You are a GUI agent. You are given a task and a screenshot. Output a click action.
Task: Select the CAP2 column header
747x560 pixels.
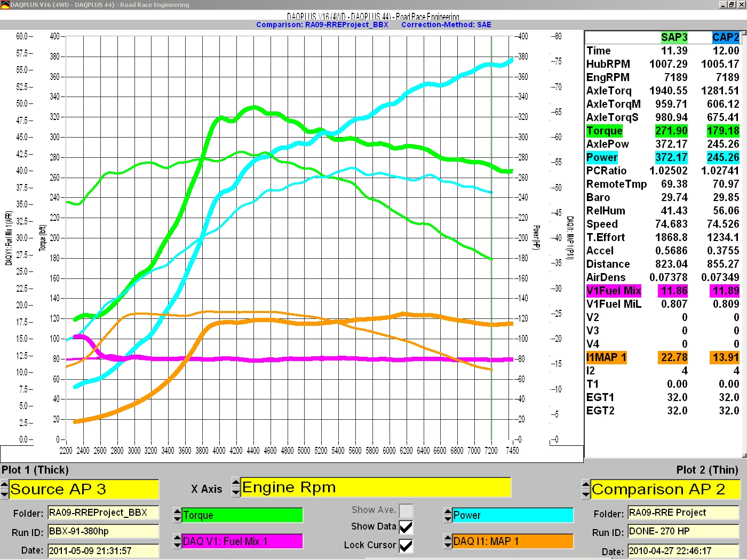(x=725, y=37)
